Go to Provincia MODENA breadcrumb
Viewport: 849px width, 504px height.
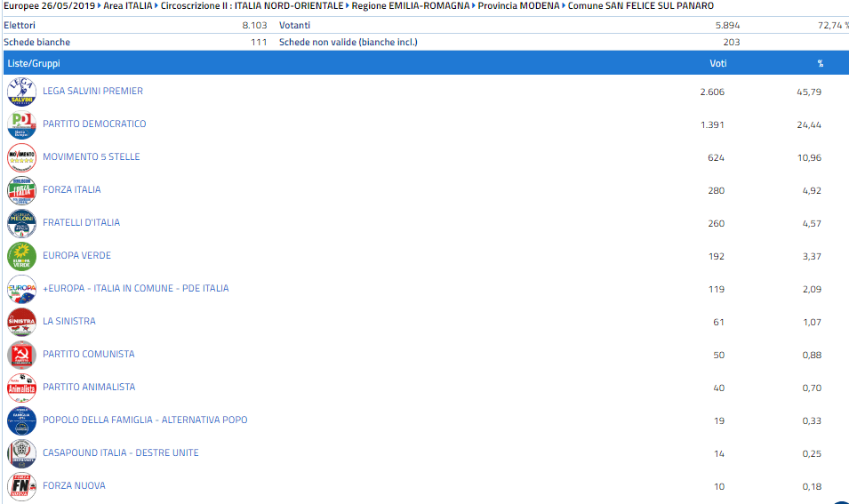pos(518,6)
